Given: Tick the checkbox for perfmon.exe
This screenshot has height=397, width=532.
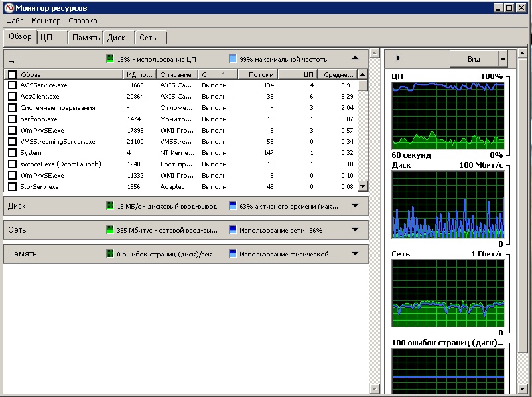Looking at the screenshot, I should pyautogui.click(x=12, y=119).
